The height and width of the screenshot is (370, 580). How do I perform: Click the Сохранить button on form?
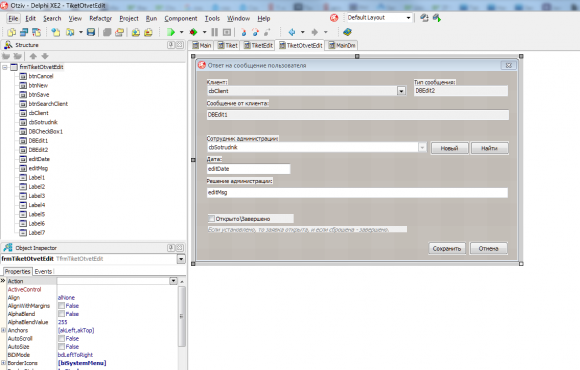click(447, 248)
